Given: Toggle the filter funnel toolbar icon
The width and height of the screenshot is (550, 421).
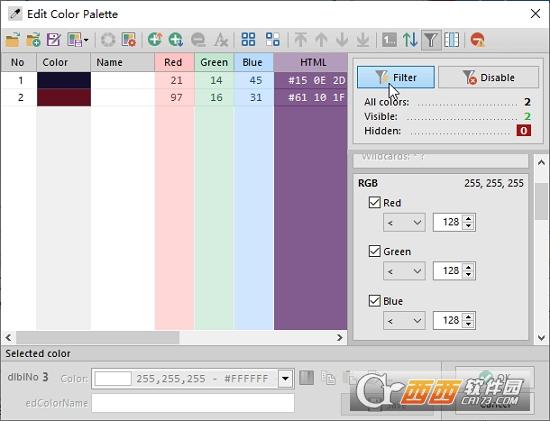Looking at the screenshot, I should pos(431,40).
